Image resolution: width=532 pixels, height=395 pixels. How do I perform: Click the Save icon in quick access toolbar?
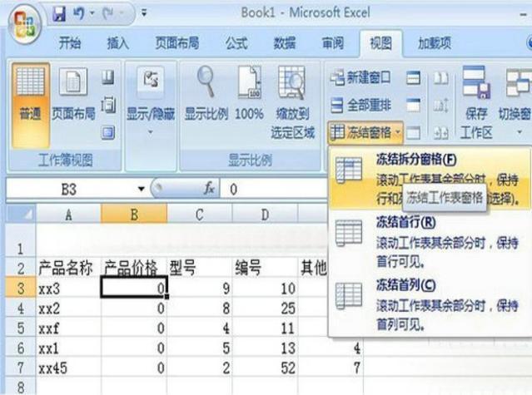click(x=59, y=14)
